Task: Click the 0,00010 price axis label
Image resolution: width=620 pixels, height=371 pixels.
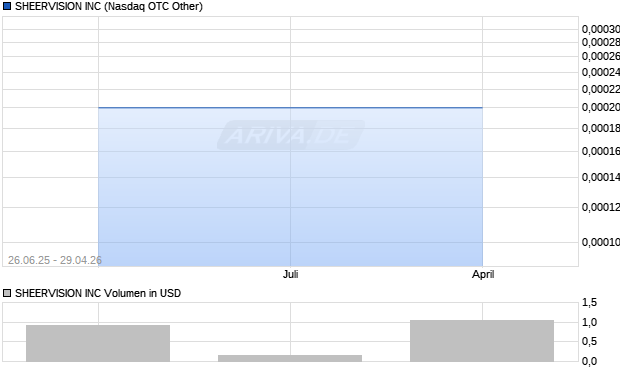Action: click(601, 242)
